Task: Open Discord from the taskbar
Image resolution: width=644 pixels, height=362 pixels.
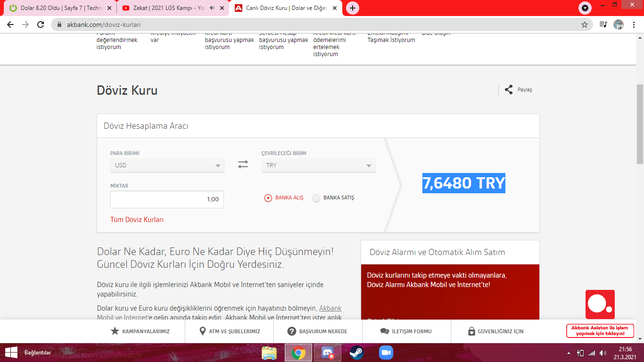Action: pyautogui.click(x=328, y=353)
